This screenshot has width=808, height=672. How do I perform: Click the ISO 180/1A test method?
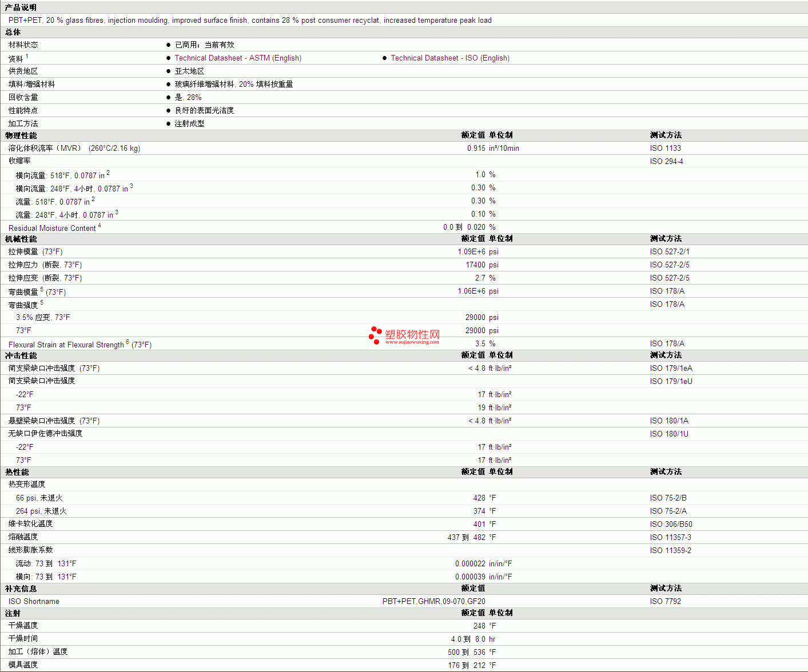point(669,421)
